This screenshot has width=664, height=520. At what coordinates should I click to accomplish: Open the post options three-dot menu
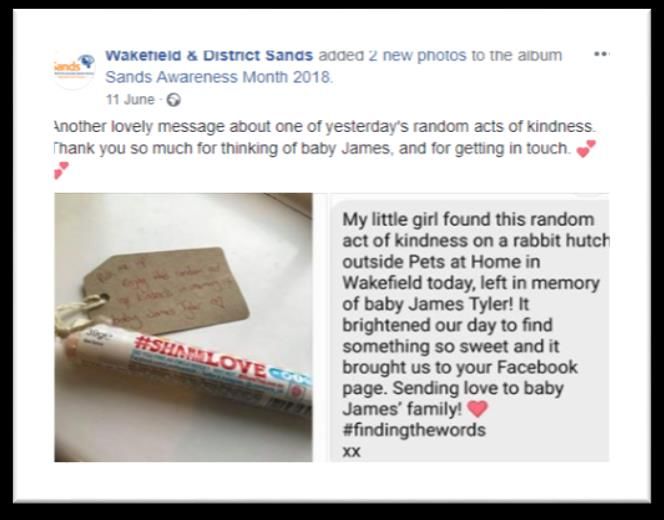(601, 54)
